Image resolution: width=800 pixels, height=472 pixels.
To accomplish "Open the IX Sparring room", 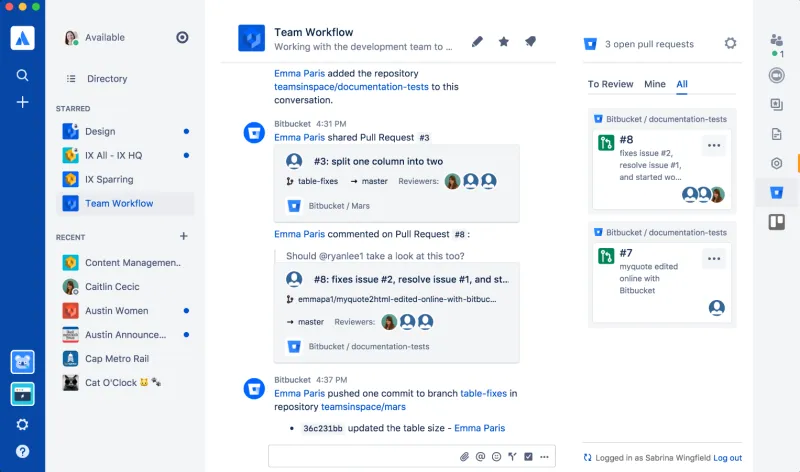I will pos(125,179).
